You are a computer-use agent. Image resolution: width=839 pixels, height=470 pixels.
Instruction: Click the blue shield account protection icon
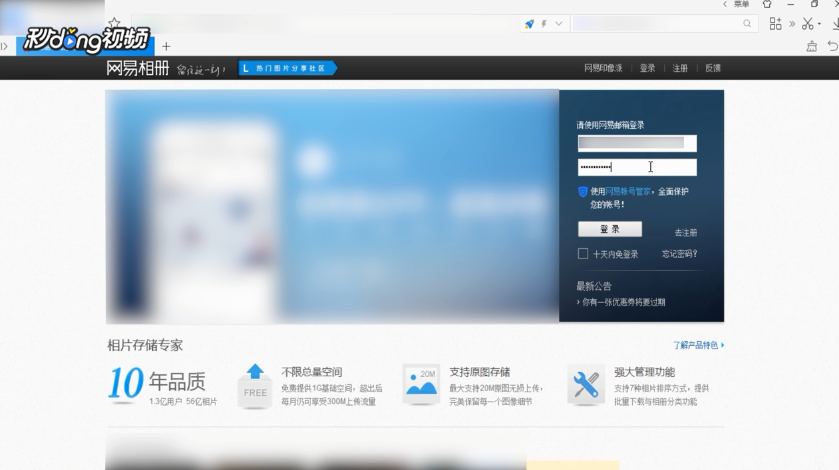click(583, 192)
